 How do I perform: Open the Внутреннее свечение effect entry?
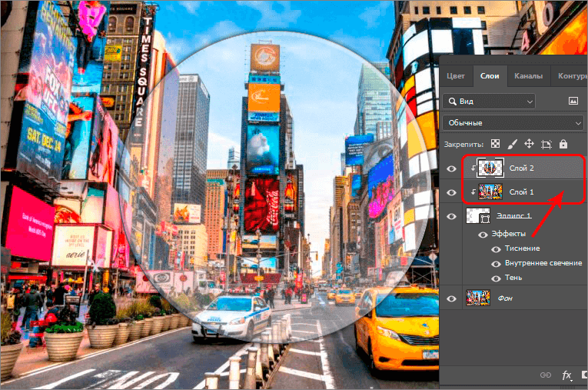tap(543, 263)
